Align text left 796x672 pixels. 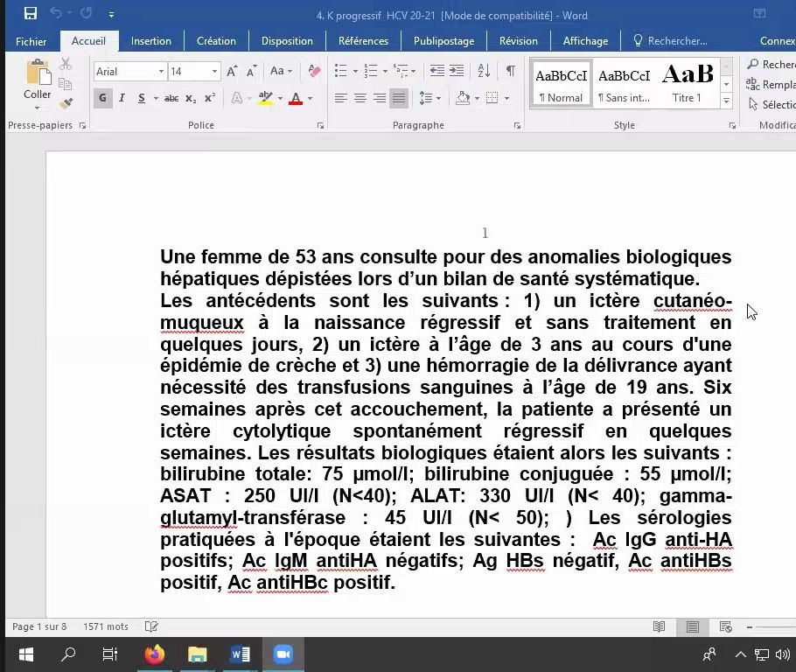pyautogui.click(x=340, y=98)
